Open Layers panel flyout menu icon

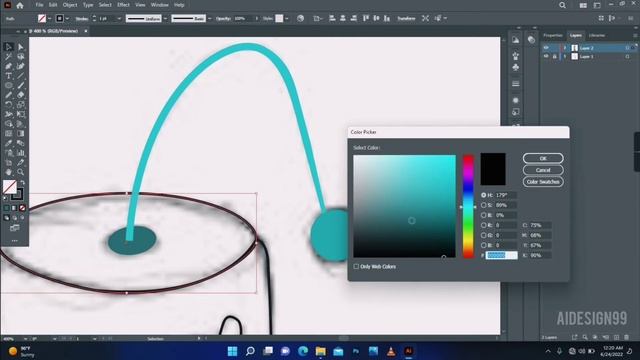[x=635, y=36]
